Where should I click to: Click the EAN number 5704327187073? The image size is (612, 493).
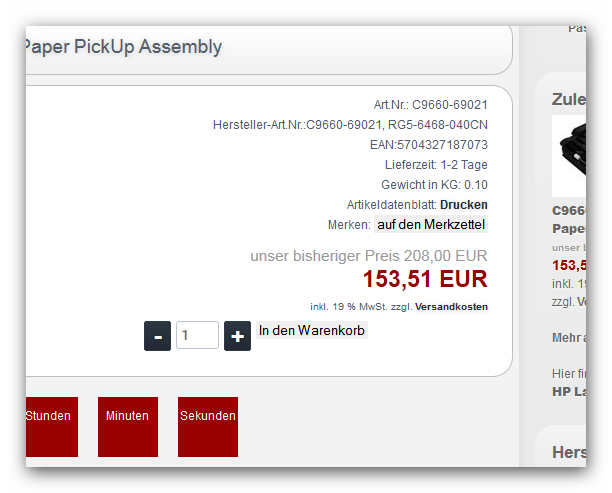(441, 145)
